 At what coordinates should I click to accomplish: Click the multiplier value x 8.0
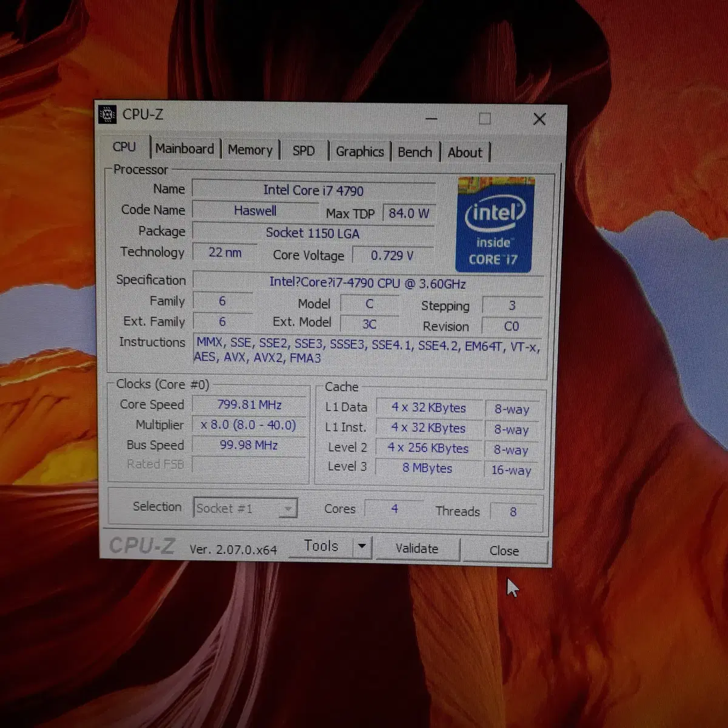(x=248, y=425)
